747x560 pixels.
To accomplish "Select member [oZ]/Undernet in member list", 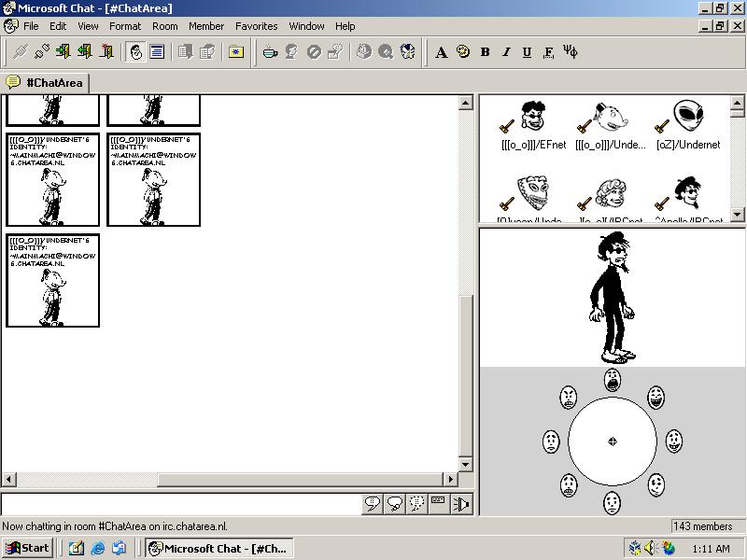I will (x=688, y=125).
